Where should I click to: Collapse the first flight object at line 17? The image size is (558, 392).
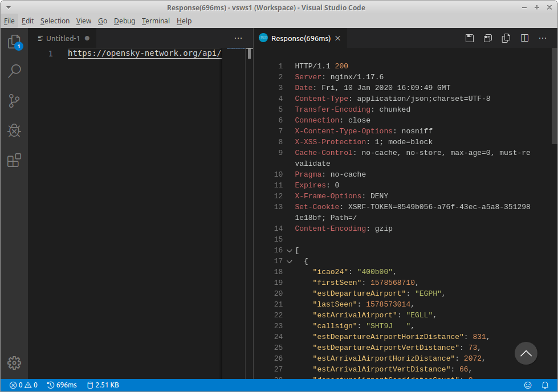pos(290,260)
